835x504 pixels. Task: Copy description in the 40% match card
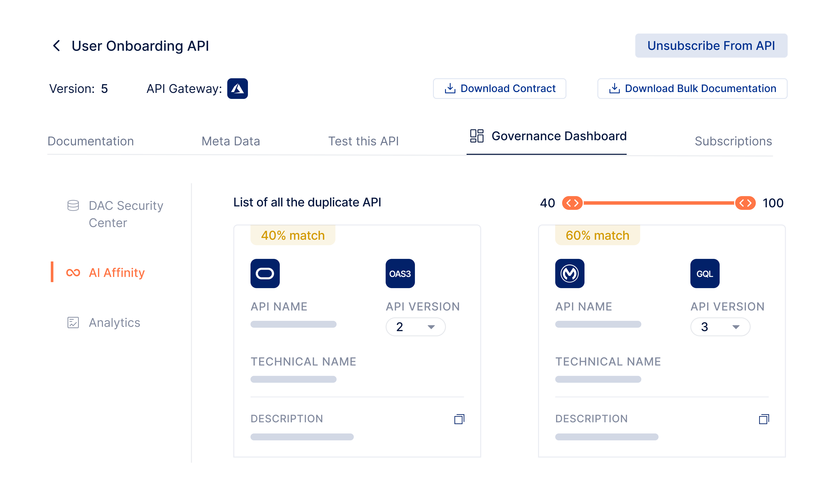(459, 419)
